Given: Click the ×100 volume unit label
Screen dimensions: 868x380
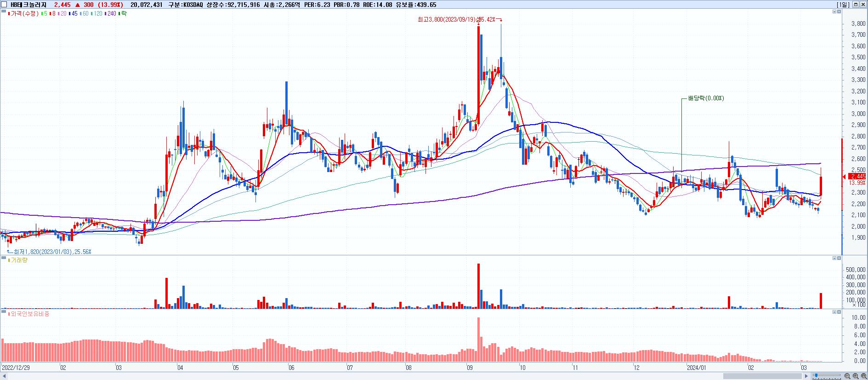Looking at the screenshot, I should click(859, 305).
